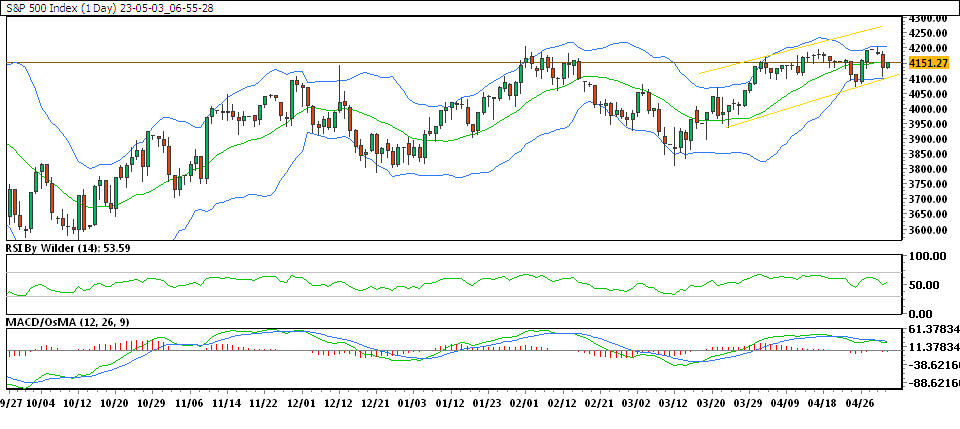
Task: Click the 12/21 date label
Action: tap(376, 404)
